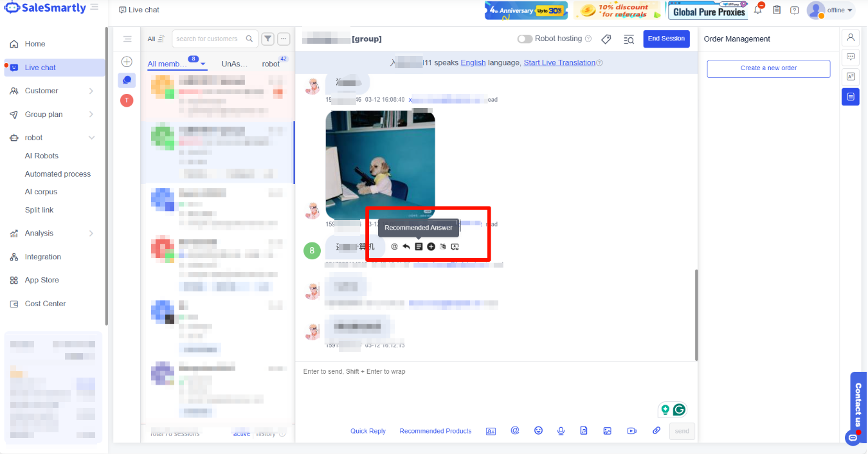Attach an image using picture icon
Screen dimensions: 868x458
pyautogui.click(x=607, y=431)
